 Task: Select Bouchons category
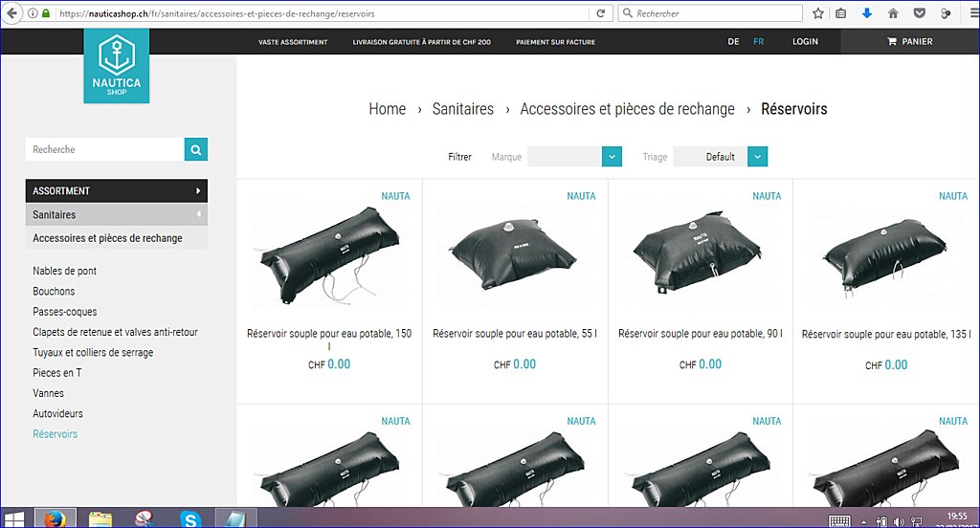coord(54,291)
